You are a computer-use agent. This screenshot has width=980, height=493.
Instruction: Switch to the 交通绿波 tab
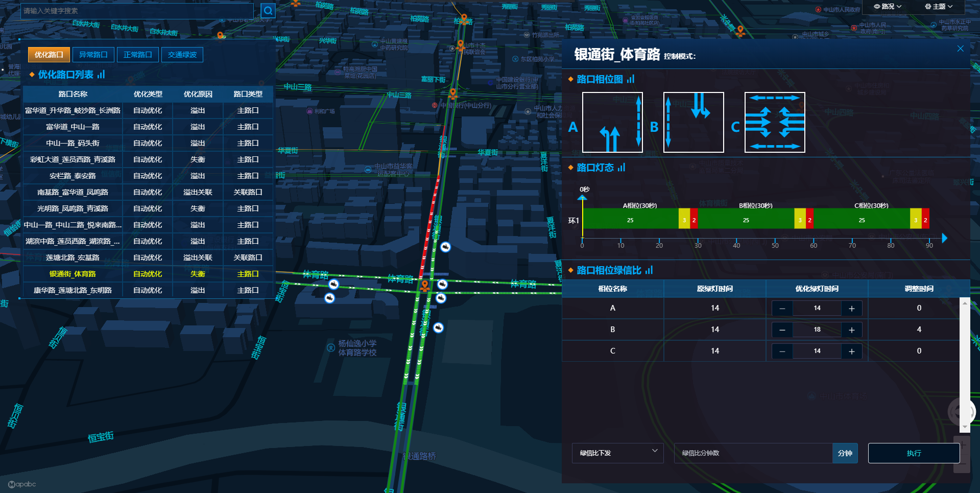pos(182,55)
